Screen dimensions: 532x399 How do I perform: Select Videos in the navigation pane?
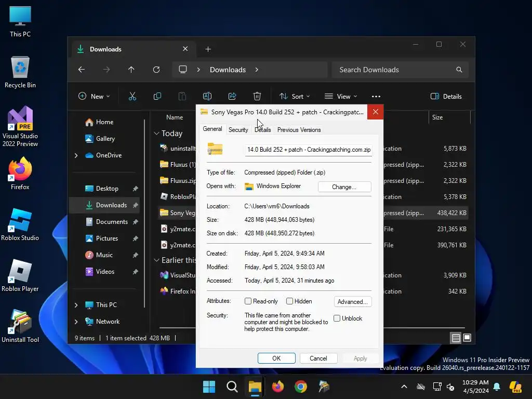tap(105, 272)
